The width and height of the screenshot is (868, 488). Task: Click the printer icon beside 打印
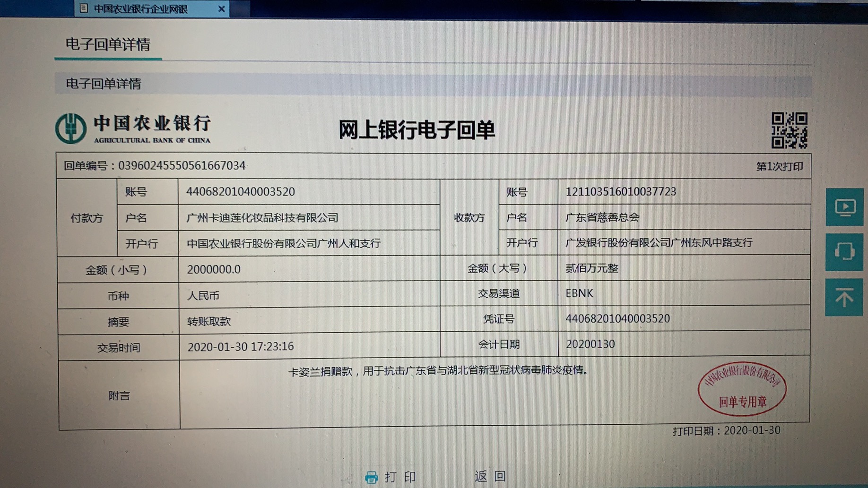(x=372, y=477)
